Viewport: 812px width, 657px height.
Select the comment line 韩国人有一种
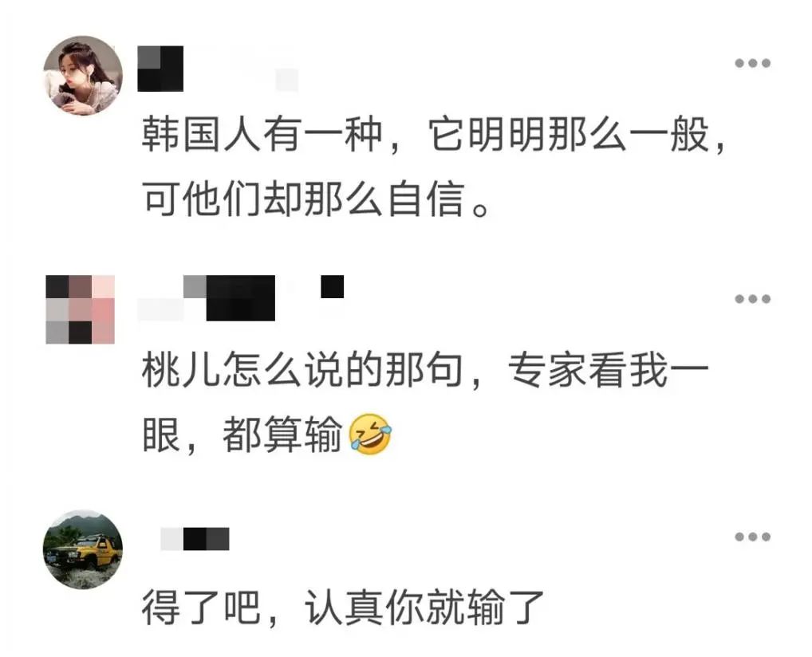click(434, 136)
